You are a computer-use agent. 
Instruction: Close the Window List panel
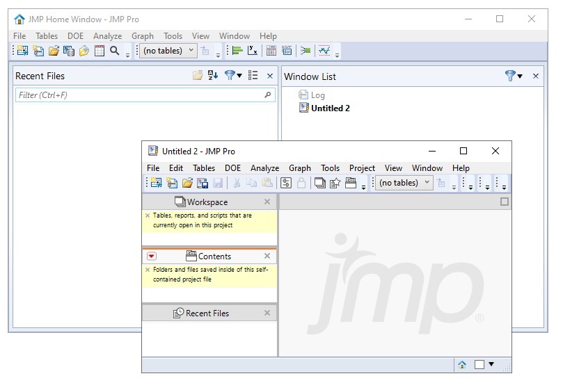point(536,76)
